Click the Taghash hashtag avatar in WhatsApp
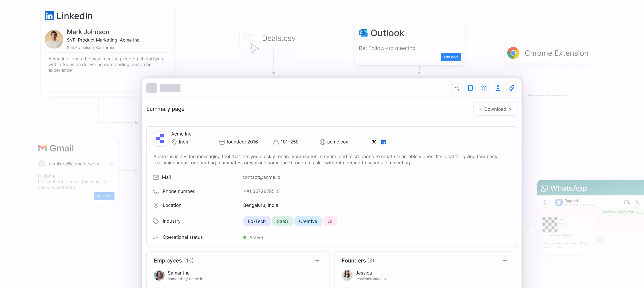Screen dimensions: 644x288 pos(559,202)
